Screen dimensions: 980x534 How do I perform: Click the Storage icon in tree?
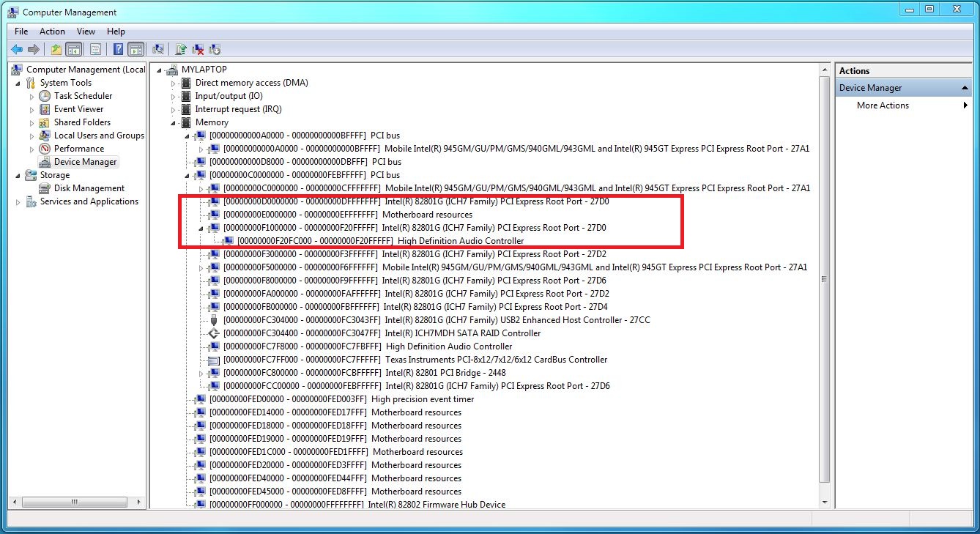(x=31, y=175)
